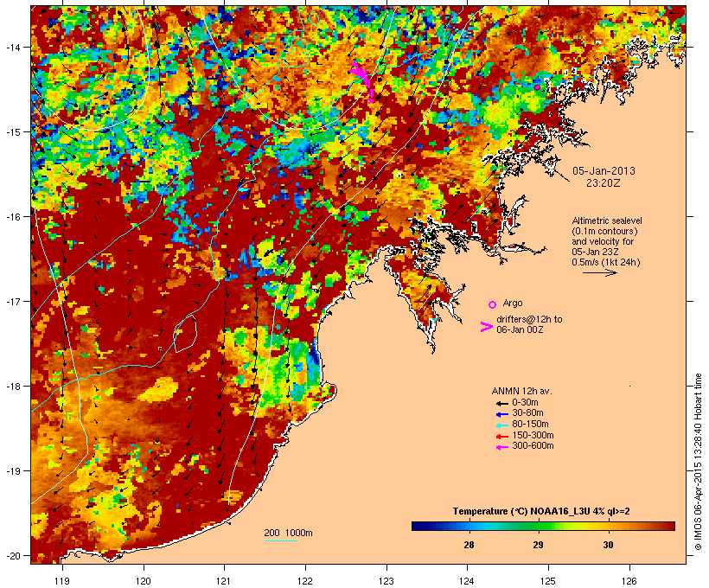Click the cyan 80-150m arrow legend icon
The image size is (709, 588).
pos(501,425)
